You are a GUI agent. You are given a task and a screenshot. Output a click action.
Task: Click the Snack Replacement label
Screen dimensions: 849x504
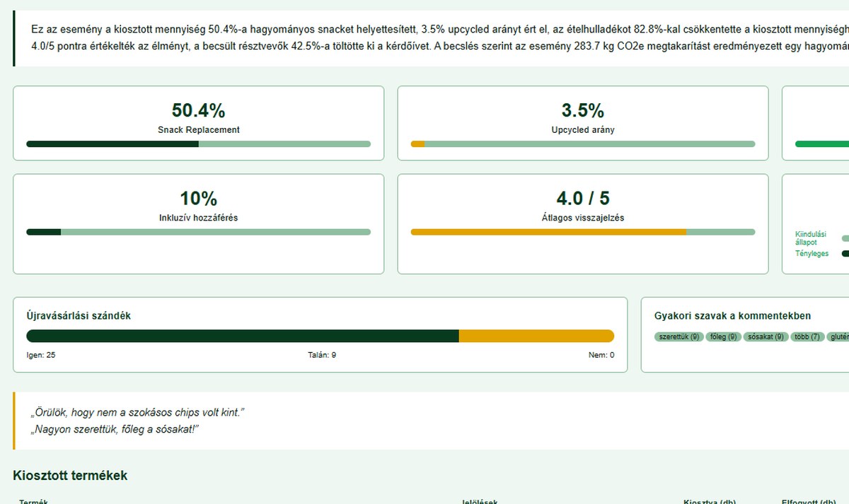[x=198, y=130]
